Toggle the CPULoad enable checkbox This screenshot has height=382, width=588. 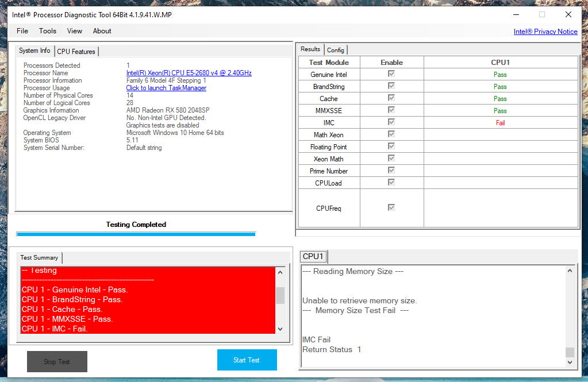point(391,182)
